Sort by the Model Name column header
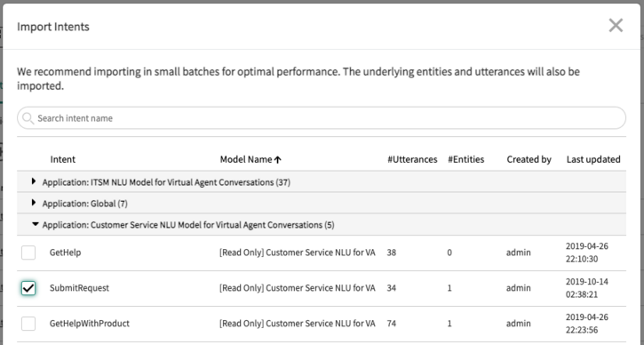The image size is (644, 345). tap(246, 159)
